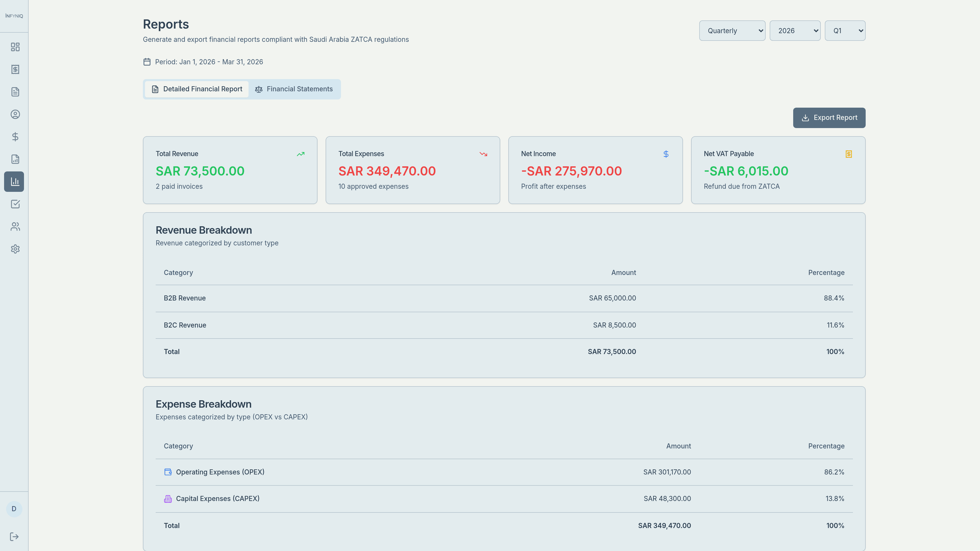Viewport: 980px width, 551px height.
Task: Open the Team members icon
Action: (15, 226)
